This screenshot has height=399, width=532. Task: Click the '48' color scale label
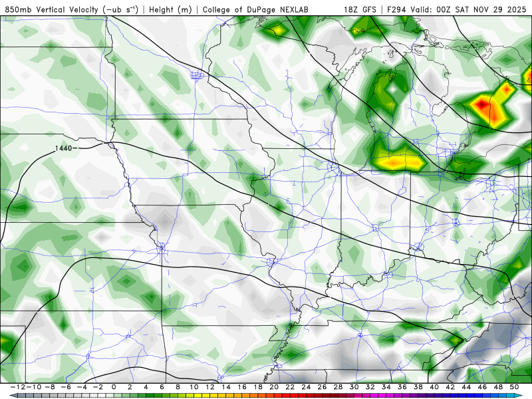pos(498,387)
